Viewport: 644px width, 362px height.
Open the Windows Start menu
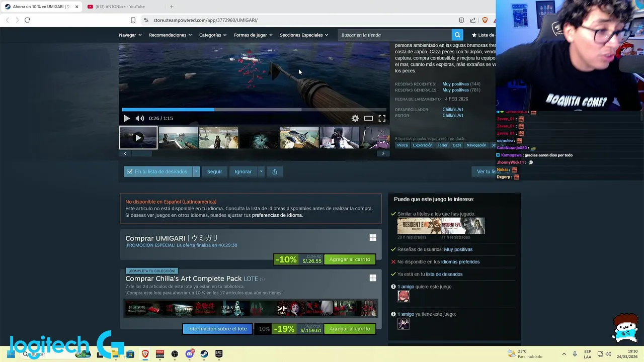(11, 354)
